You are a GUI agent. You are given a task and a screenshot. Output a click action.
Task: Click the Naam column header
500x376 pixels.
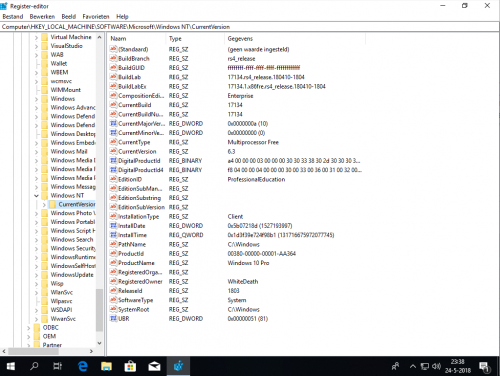pos(137,39)
